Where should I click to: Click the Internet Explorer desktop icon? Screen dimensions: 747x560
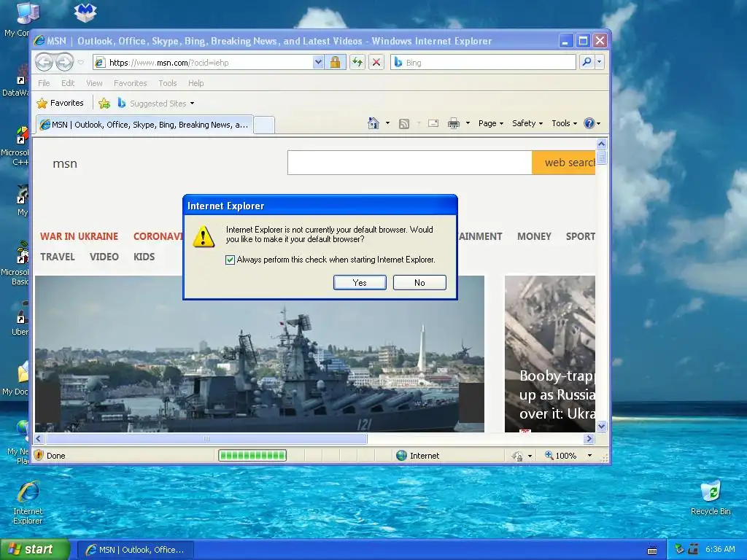pyautogui.click(x=28, y=503)
